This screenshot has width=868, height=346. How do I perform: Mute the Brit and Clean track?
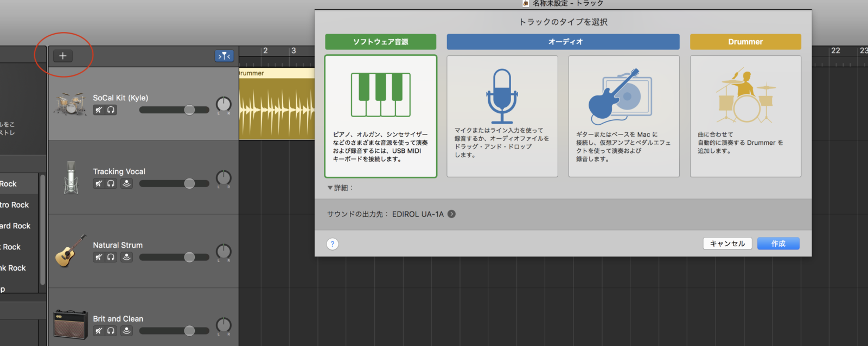pyautogui.click(x=98, y=331)
